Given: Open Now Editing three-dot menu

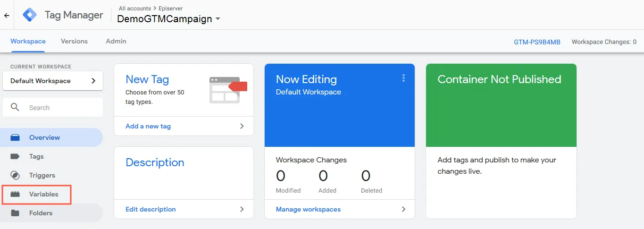Looking at the screenshot, I should [403, 78].
